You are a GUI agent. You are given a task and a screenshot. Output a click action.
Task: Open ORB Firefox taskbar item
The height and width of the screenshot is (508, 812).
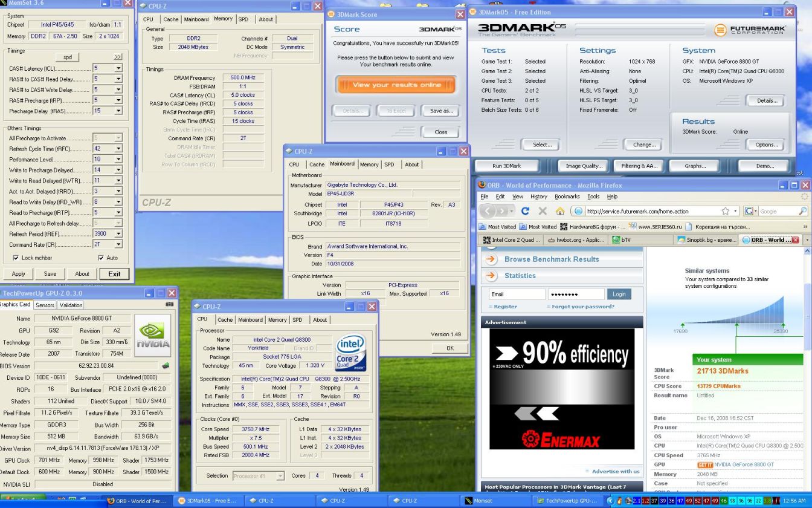pos(137,501)
